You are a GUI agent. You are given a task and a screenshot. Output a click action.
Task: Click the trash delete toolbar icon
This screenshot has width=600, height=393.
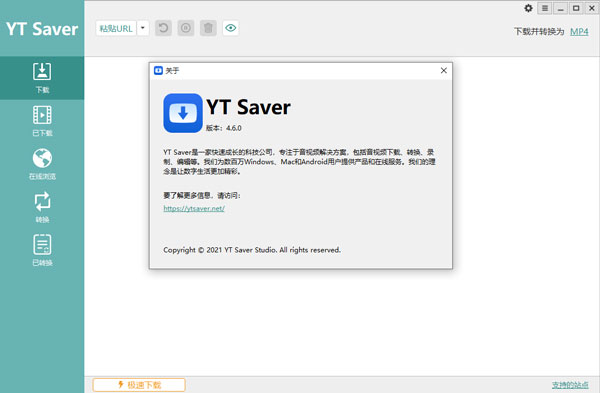coord(208,28)
